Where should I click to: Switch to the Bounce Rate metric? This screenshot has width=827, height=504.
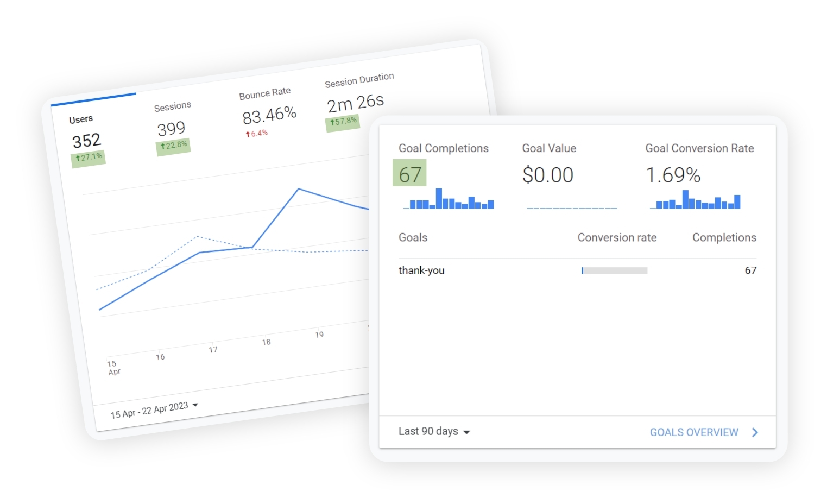pyautogui.click(x=265, y=94)
